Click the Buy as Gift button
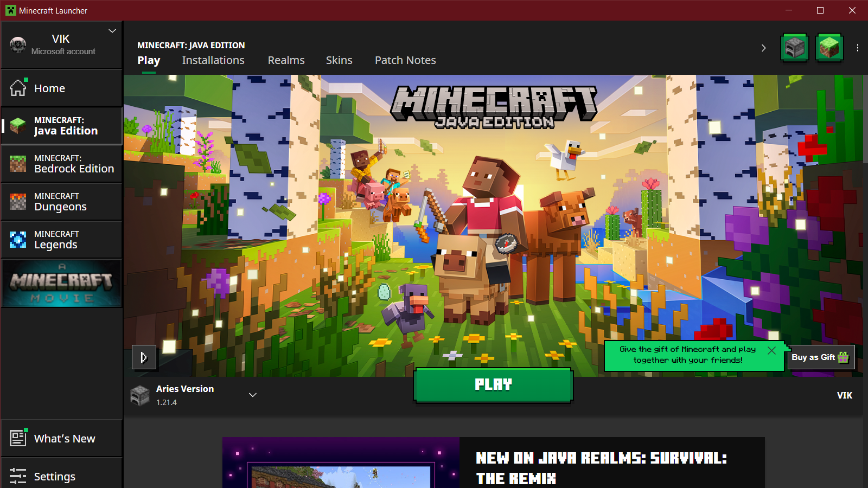 821,357
